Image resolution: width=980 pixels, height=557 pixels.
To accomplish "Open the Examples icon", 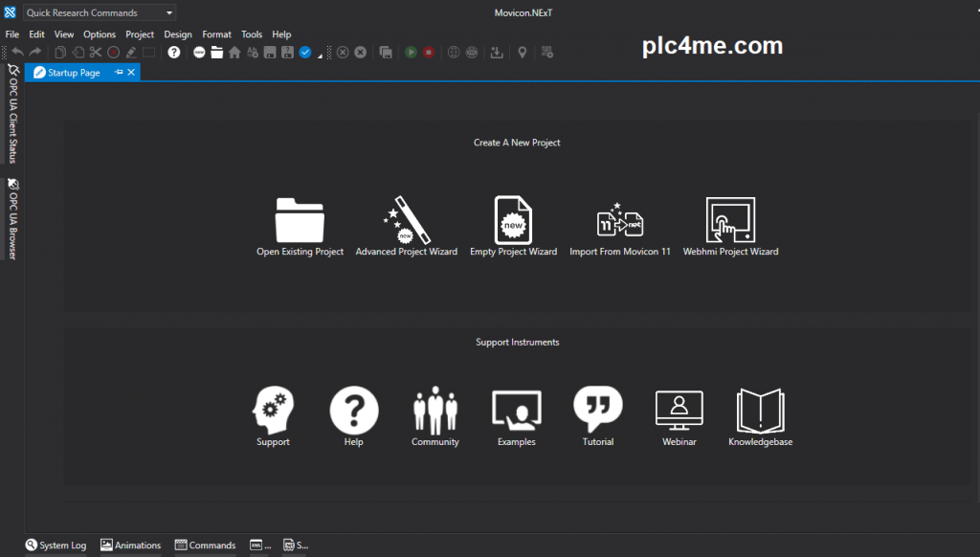I will [516, 410].
